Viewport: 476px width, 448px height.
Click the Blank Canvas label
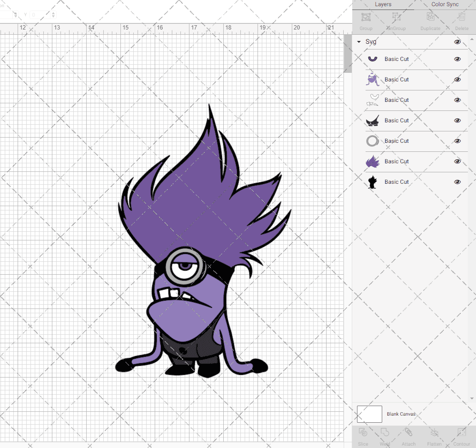pos(401,414)
